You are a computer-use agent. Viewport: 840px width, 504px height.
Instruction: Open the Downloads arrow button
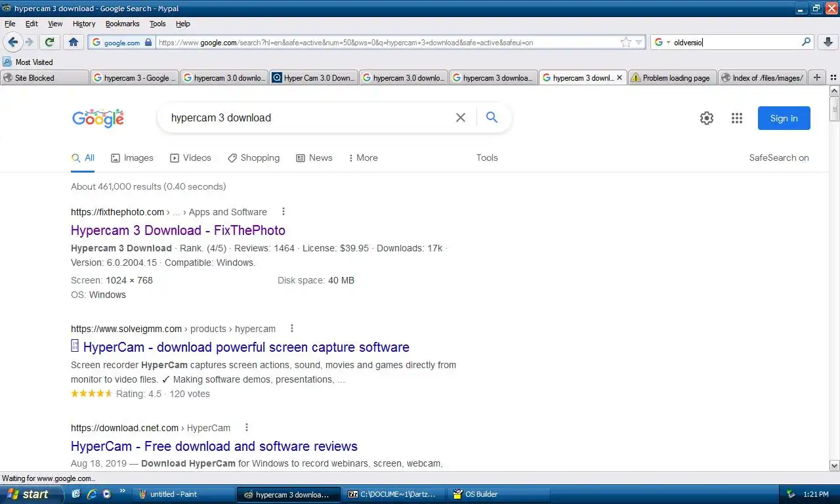pos(828,42)
